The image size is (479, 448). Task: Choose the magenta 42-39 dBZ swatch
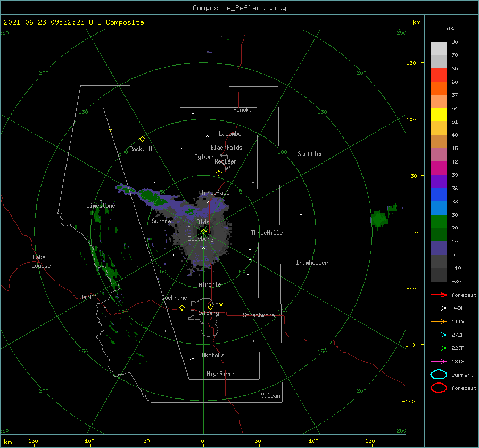click(x=439, y=168)
